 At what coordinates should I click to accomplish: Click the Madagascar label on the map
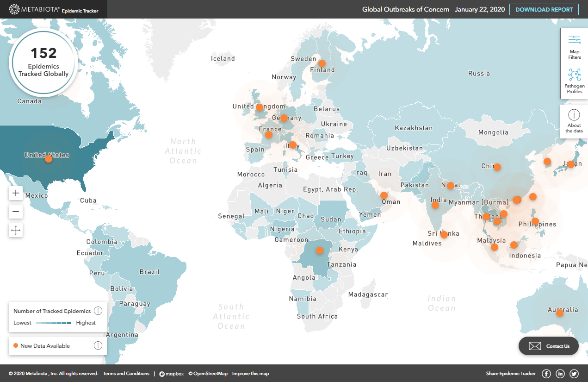[x=368, y=294]
